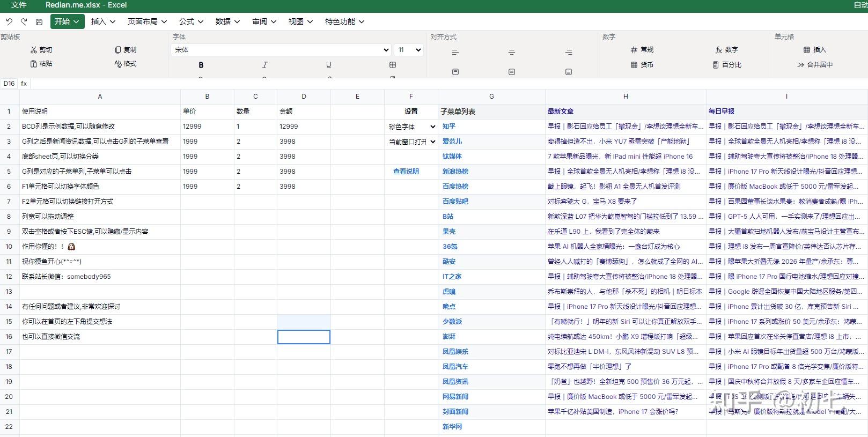This screenshot has width=868, height=437.
Task: Apply 常规 general number format
Action: (x=642, y=50)
